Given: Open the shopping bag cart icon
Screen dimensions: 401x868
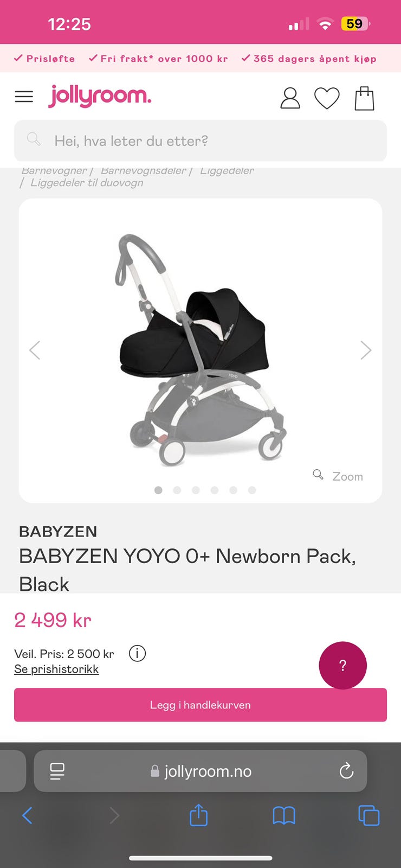Looking at the screenshot, I should point(364,98).
